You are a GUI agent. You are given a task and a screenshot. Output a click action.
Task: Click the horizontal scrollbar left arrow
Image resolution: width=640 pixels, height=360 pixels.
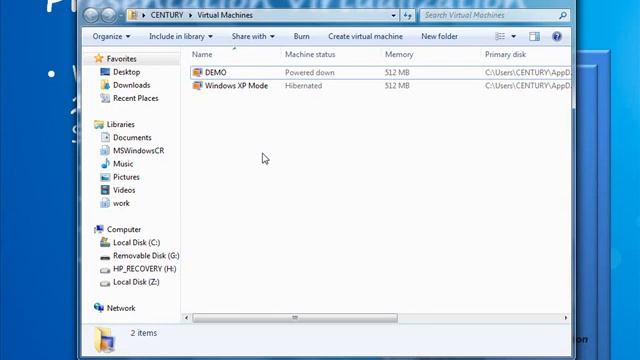click(x=187, y=318)
